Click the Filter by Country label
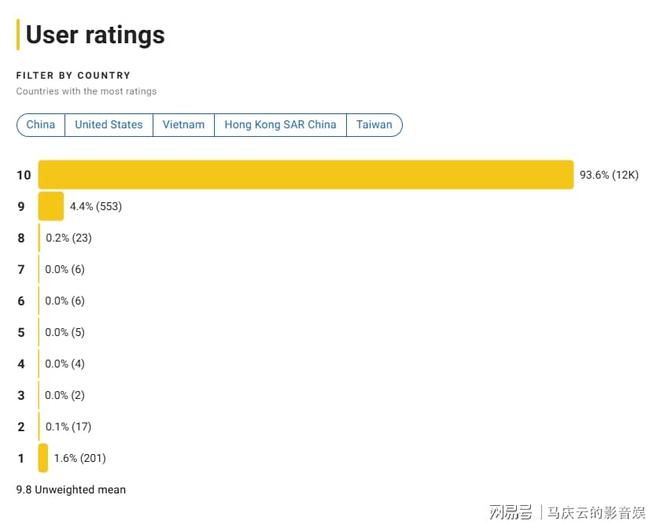This screenshot has width=660, height=528. tap(73, 75)
